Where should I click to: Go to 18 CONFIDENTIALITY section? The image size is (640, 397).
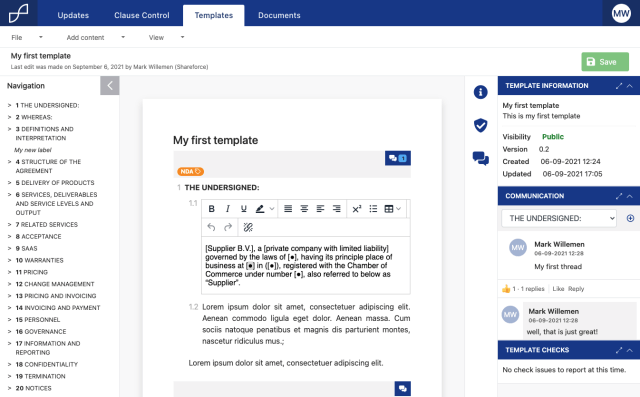(47, 364)
